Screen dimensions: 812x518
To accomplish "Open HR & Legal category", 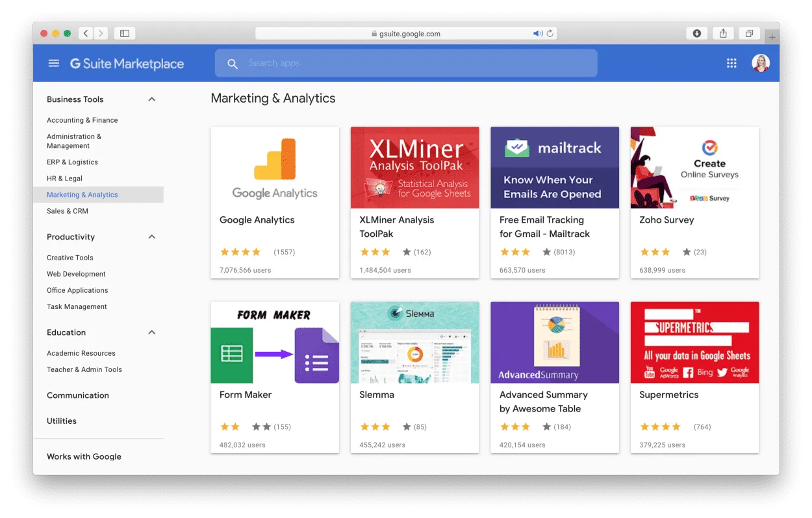I will point(64,179).
